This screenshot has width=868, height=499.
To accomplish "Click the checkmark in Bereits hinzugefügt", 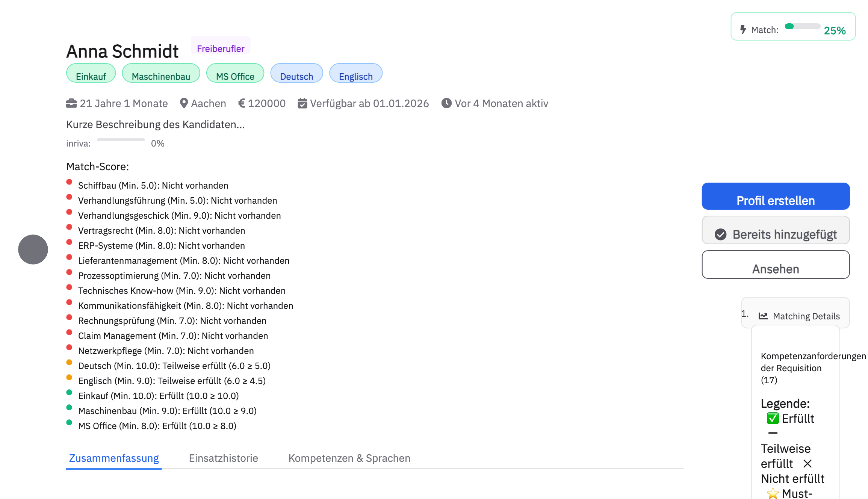I will tap(720, 234).
